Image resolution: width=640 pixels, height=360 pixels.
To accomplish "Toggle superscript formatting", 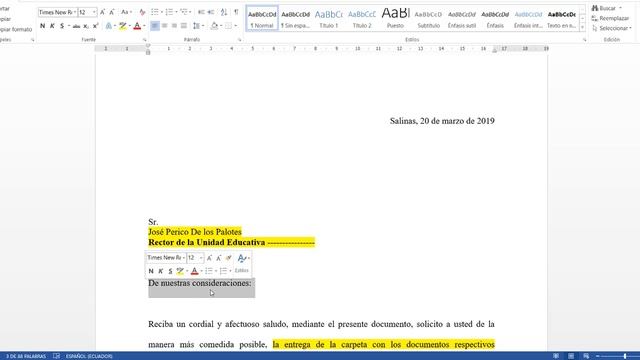I will coord(96,26).
